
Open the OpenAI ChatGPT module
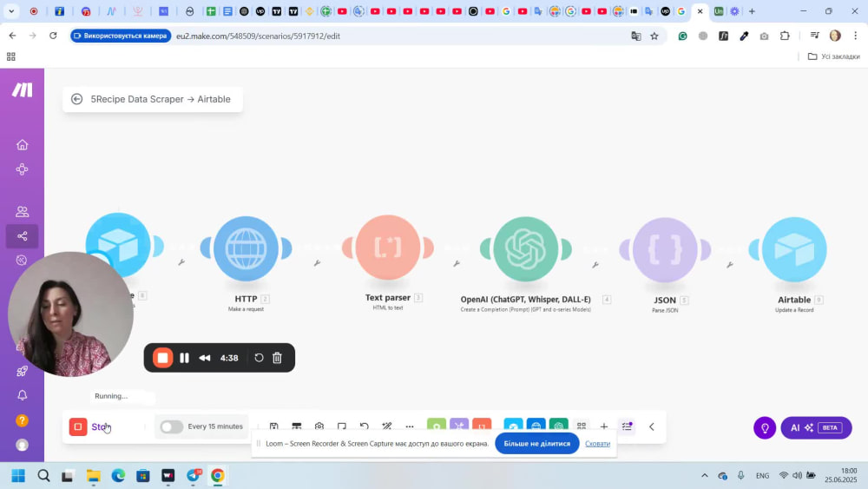(525, 249)
